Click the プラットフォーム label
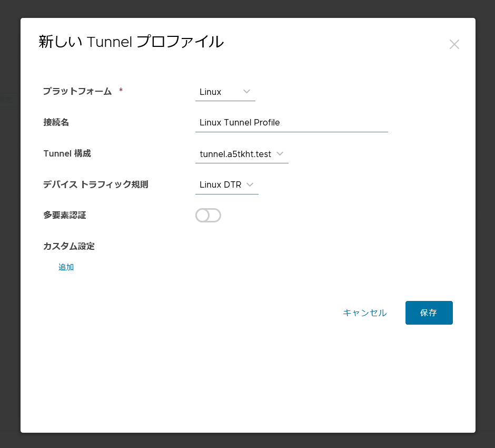Viewport: 495px width, 448px height. pos(77,91)
